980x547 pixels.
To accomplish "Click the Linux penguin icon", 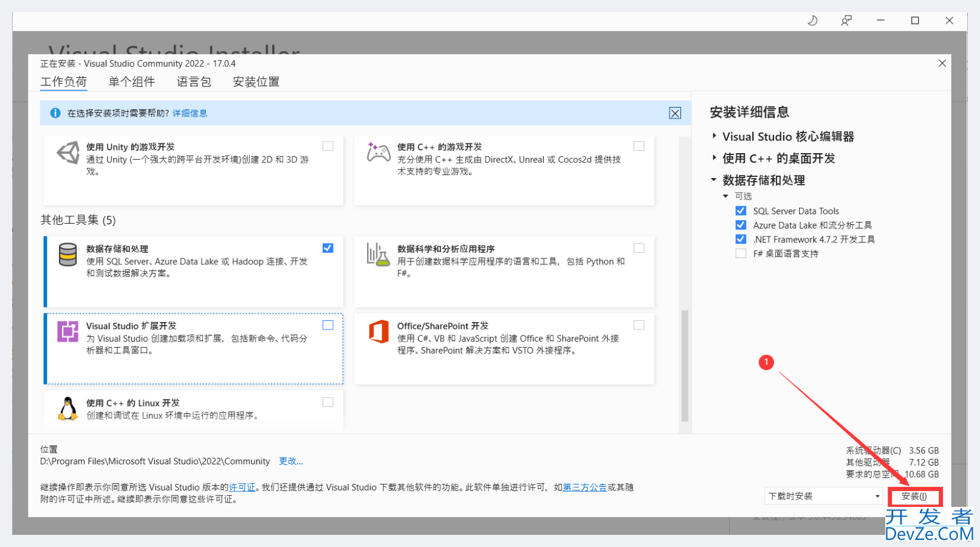I will [68, 408].
